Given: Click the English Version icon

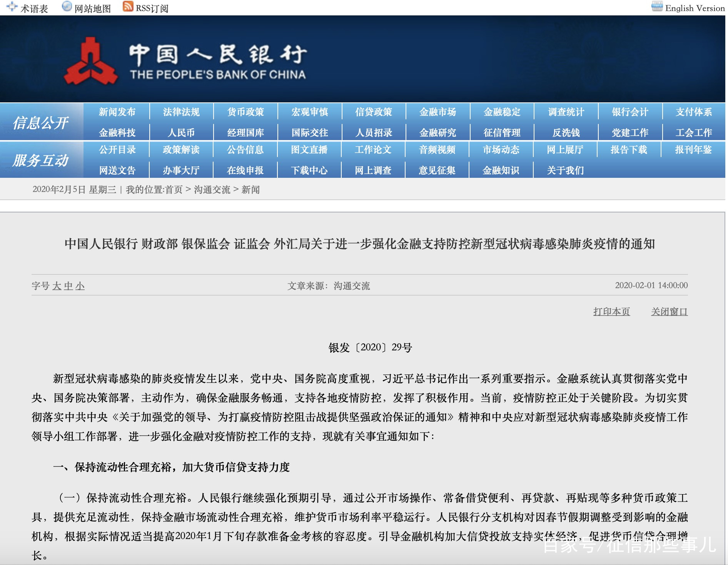Looking at the screenshot, I should tap(657, 7).
